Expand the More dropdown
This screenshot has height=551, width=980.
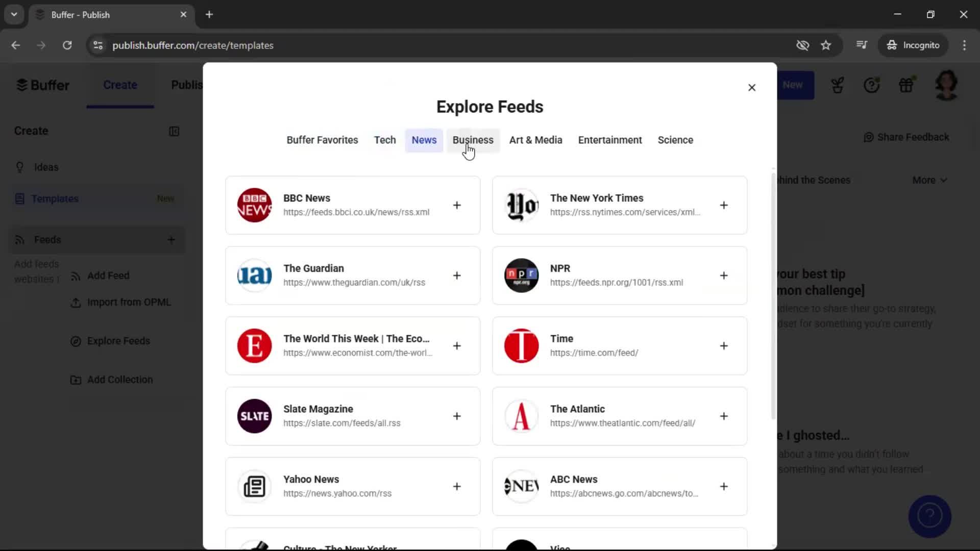point(929,180)
